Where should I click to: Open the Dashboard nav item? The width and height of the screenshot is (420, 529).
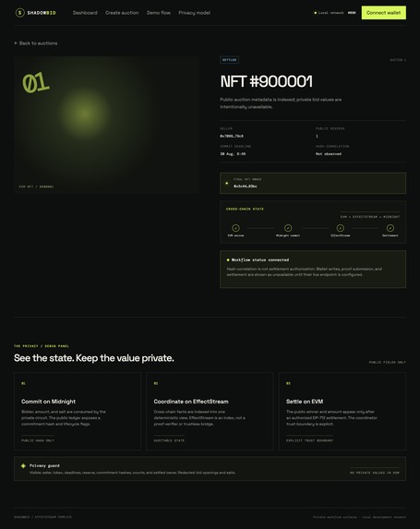(85, 13)
